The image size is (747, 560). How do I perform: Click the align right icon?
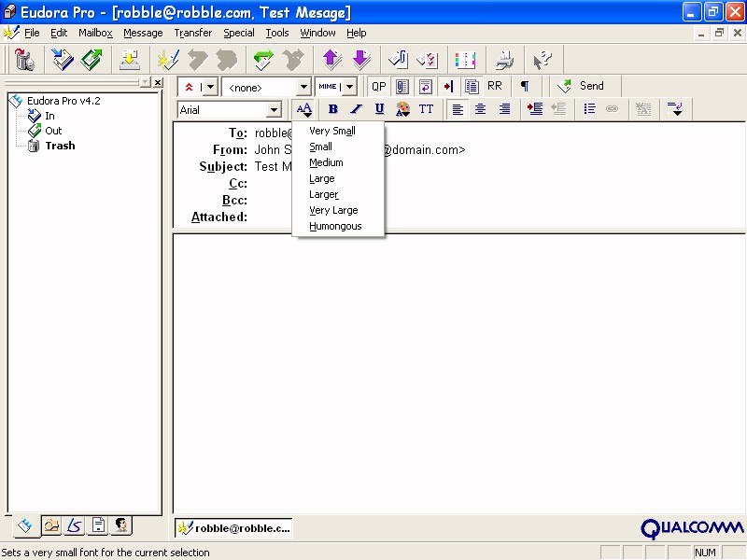(x=504, y=109)
